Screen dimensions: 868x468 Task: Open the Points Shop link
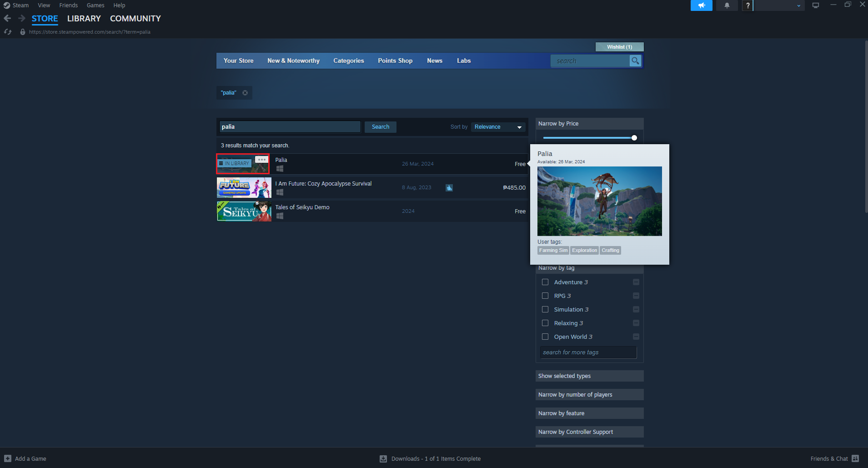point(395,60)
